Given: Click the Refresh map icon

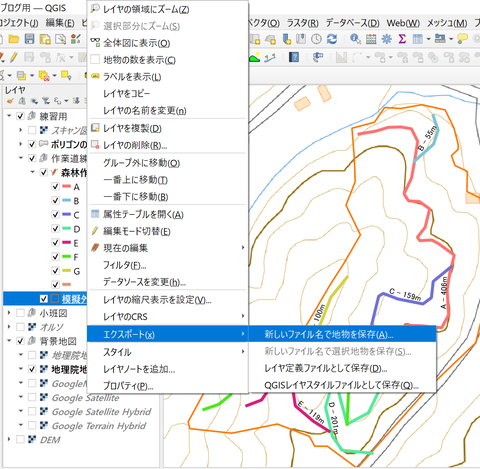Looking at the screenshot, I should click(x=332, y=39).
